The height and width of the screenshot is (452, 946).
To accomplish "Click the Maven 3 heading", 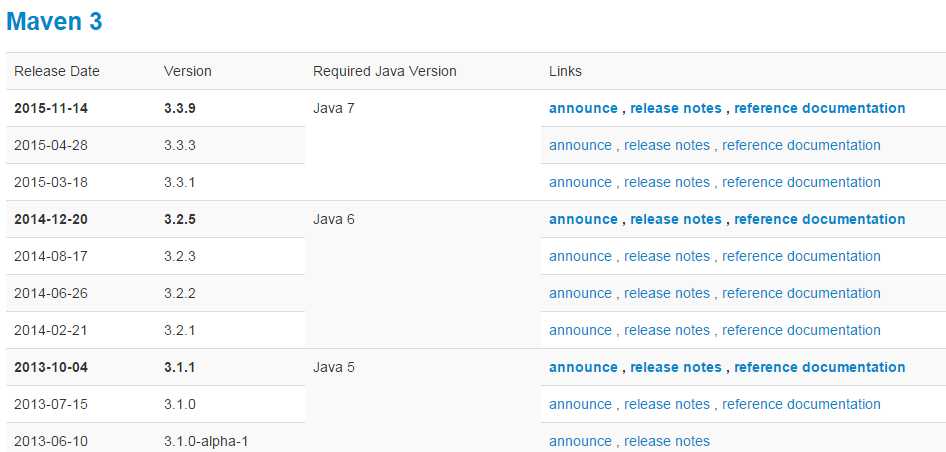I will pyautogui.click(x=54, y=22).
